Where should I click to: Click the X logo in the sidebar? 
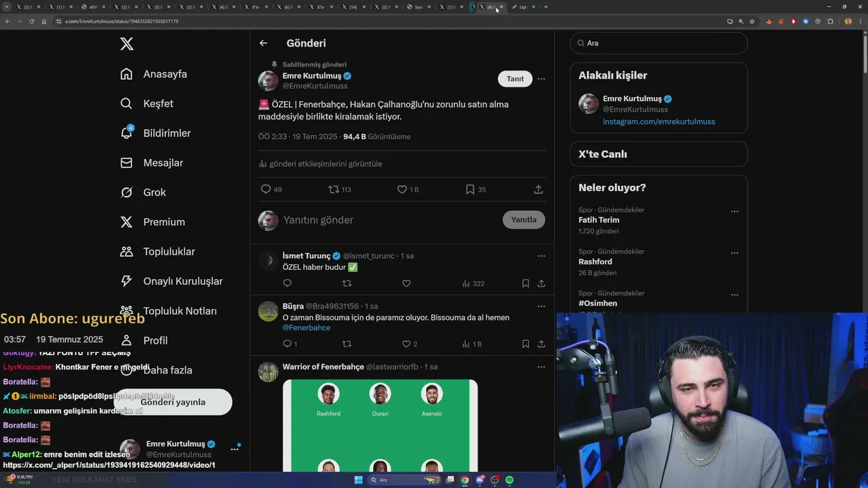tap(127, 44)
